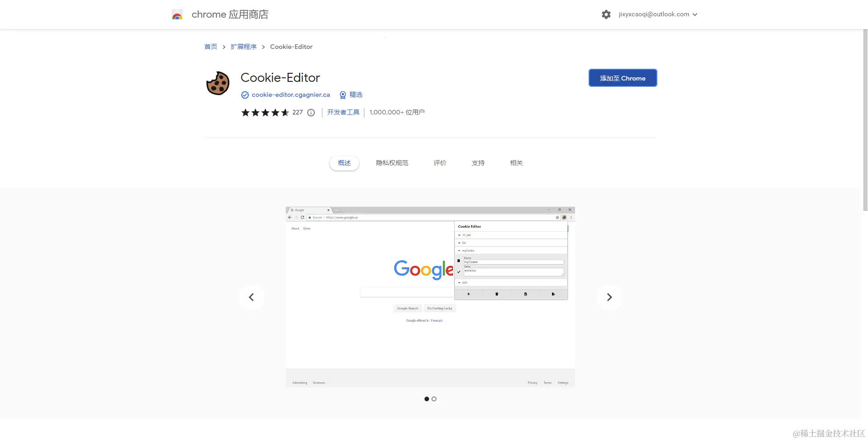This screenshot has width=868, height=441.
Task: Open the rating info circle icon
Action: (311, 113)
